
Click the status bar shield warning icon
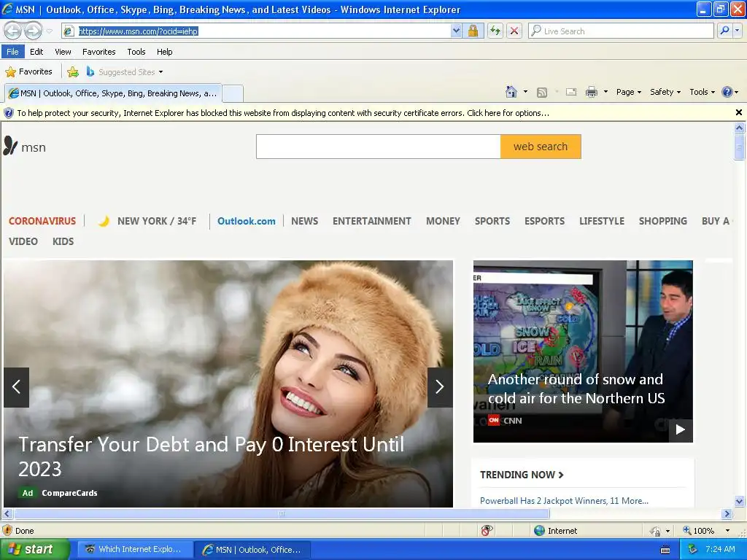[7, 531]
